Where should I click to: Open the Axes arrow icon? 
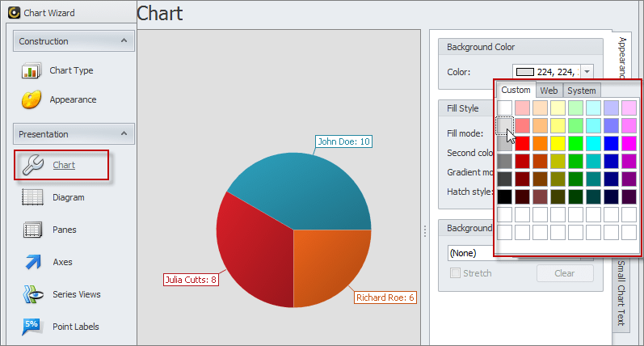[x=32, y=262]
